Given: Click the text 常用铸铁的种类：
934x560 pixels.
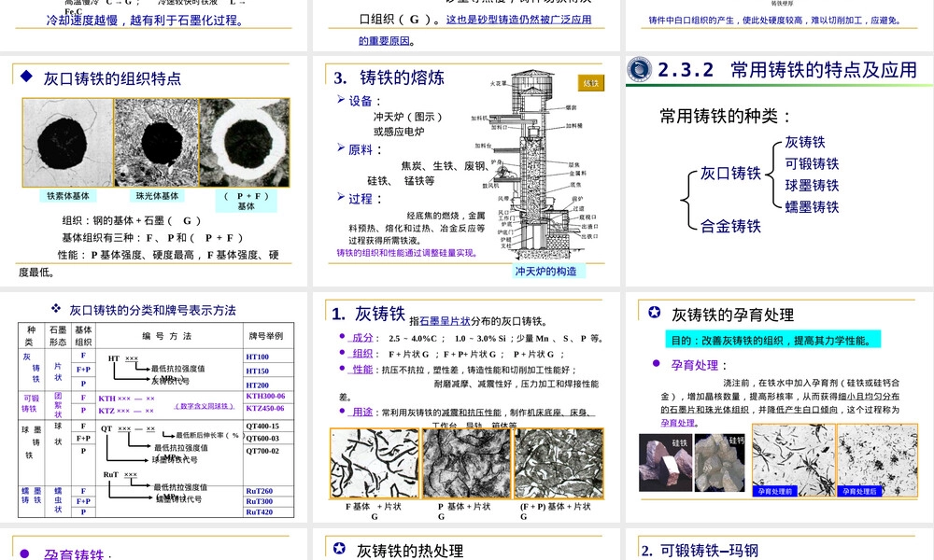Looking at the screenshot, I should tap(725, 116).
